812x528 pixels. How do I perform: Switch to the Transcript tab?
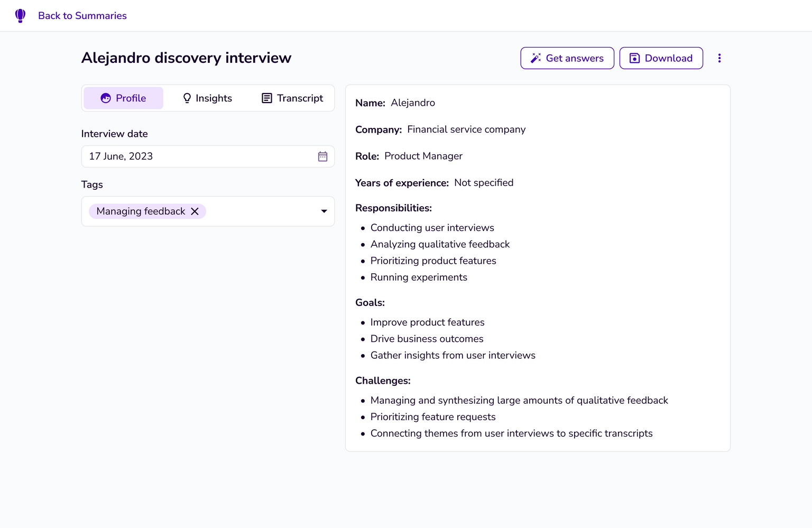click(x=292, y=98)
